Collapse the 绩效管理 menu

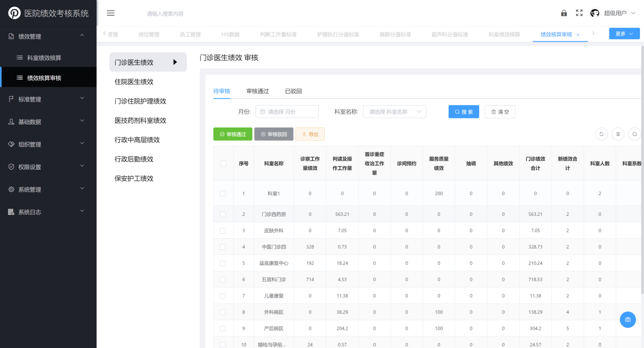[x=82, y=36]
